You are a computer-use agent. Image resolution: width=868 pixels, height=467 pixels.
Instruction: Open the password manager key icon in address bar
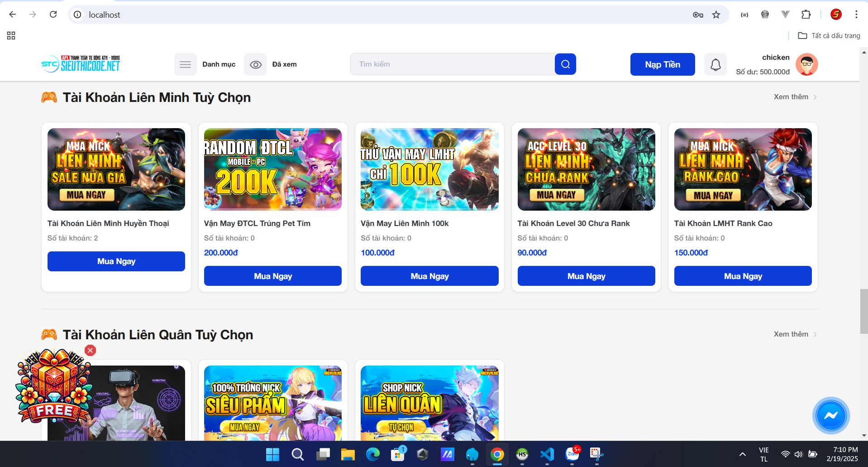pos(697,14)
